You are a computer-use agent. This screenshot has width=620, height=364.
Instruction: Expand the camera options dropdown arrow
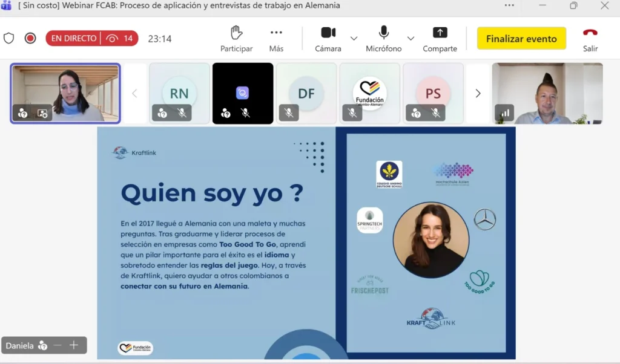tap(354, 38)
